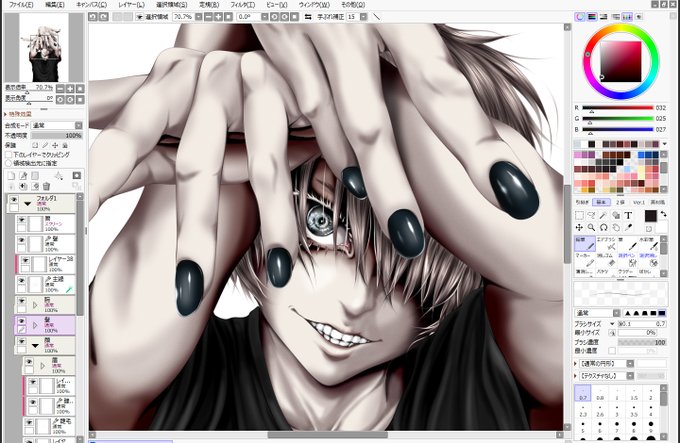680x443 pixels.
Task: Click the black foreground color swatch
Action: click(x=651, y=216)
